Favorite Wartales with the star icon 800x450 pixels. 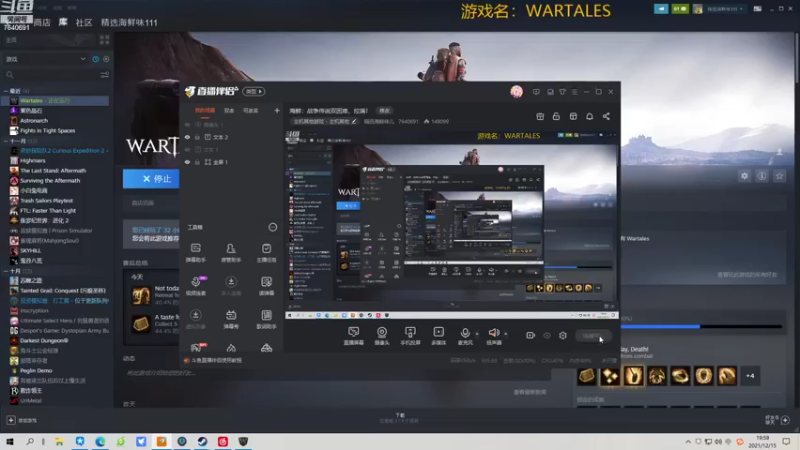(779, 176)
